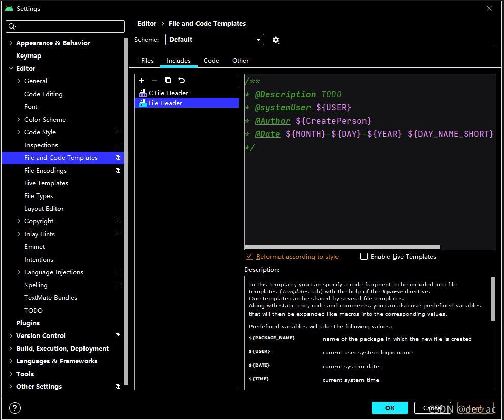Image resolution: width=504 pixels, height=420 pixels.
Task: Enable Live Templates checkbox
Action: click(363, 256)
